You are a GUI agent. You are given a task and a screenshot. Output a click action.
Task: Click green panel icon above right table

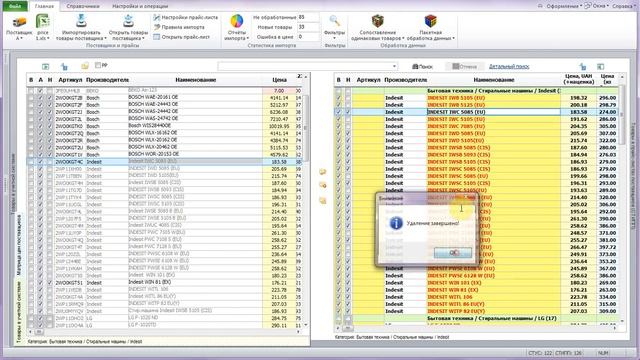600,67
